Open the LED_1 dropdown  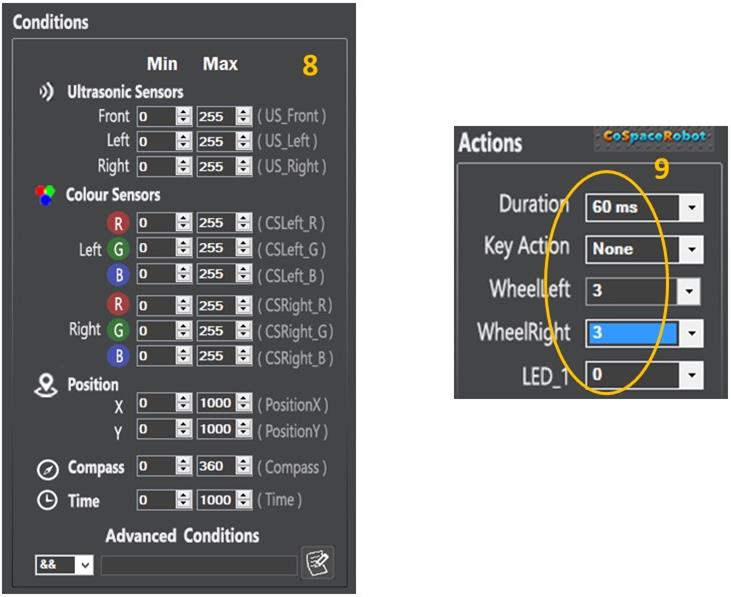[x=690, y=376]
